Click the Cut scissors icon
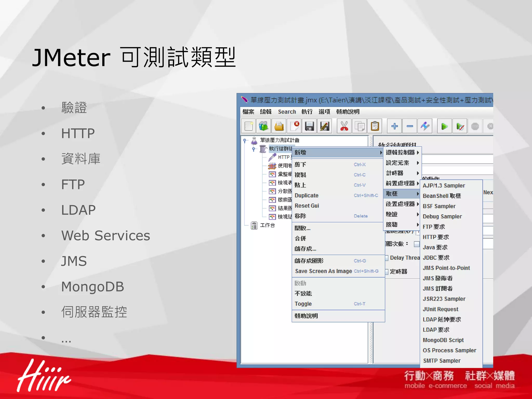Viewport: 532px width, 399px height. 344,126
